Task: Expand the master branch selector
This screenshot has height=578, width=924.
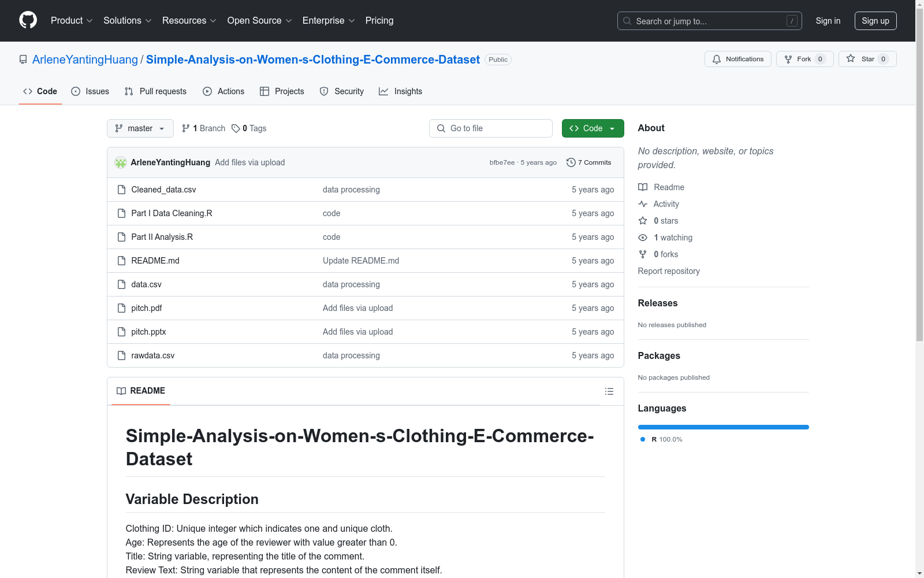Action: 140,128
